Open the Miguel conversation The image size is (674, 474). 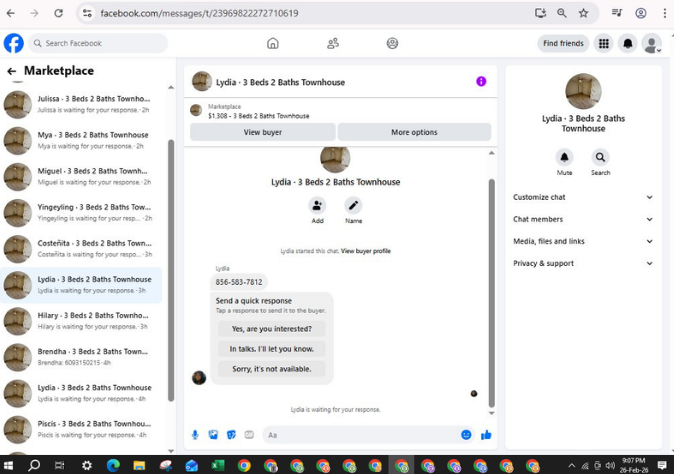pyautogui.click(x=82, y=177)
